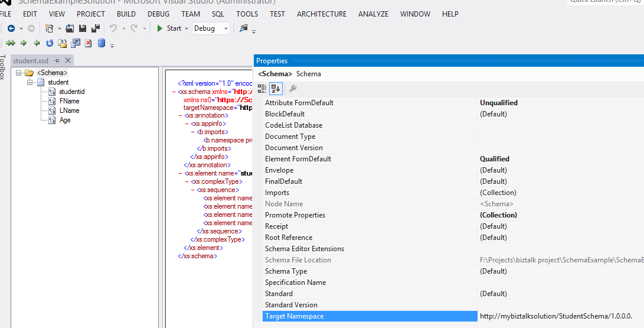
Task: Pin the student.xsd tab
Action: [x=57, y=60]
